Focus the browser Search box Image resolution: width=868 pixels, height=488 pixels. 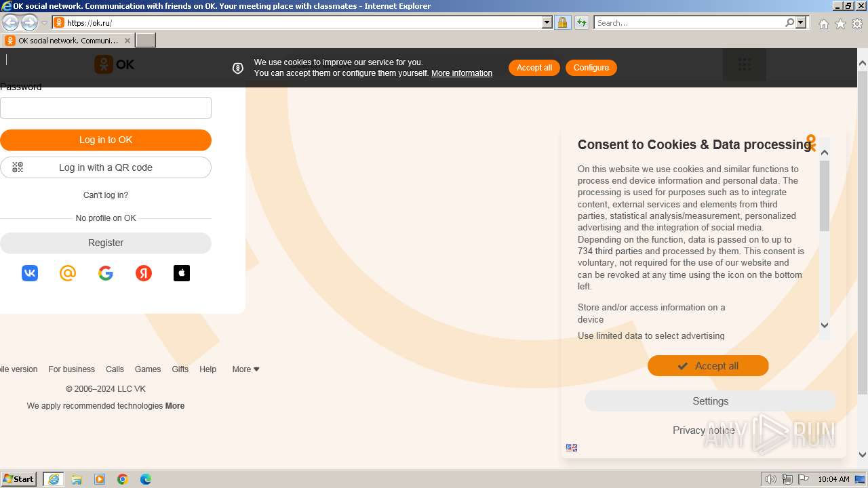(689, 22)
